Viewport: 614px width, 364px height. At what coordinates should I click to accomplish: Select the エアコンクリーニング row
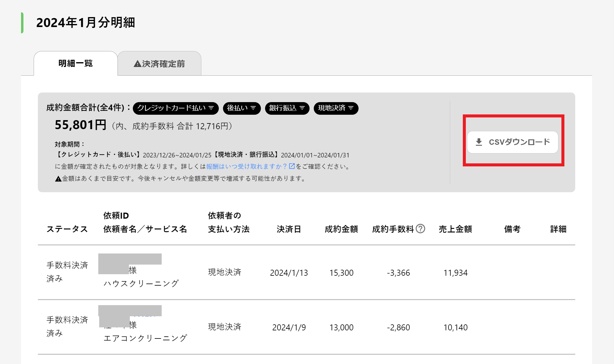[x=145, y=338]
